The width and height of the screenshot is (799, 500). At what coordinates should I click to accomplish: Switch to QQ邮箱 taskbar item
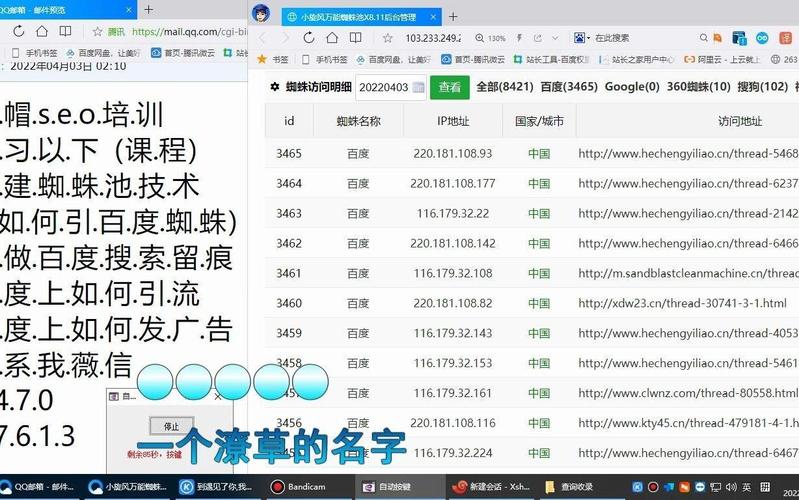[x=38, y=487]
